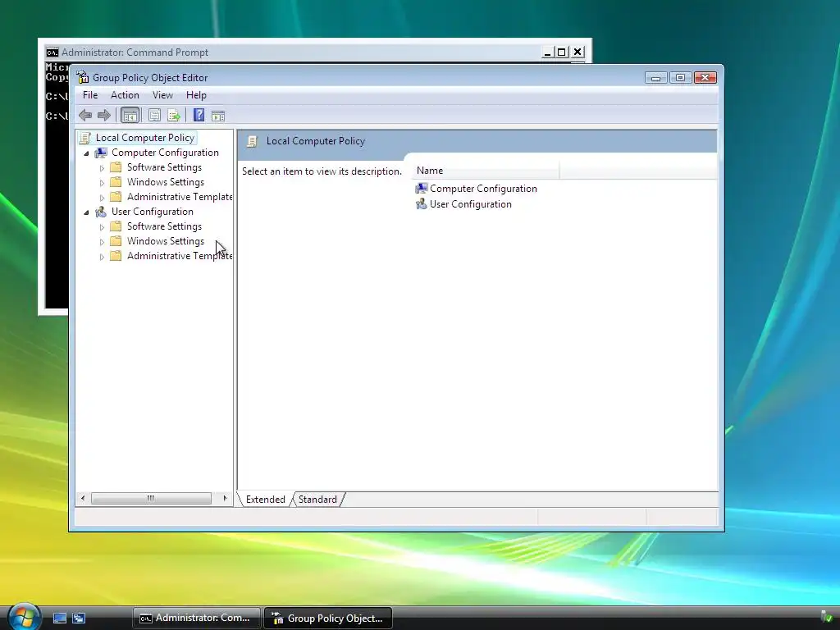Click the User Configuration icon in the tree
The width and height of the screenshot is (840, 630).
[x=101, y=212]
